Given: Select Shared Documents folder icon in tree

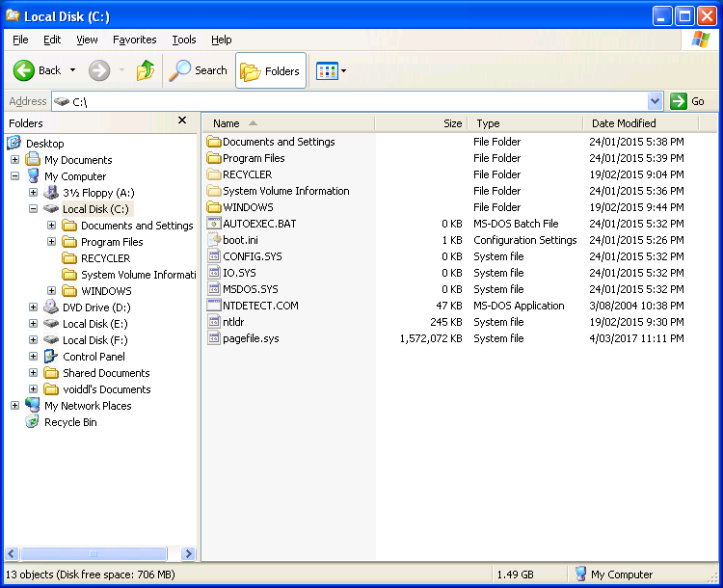Looking at the screenshot, I should 51,373.
